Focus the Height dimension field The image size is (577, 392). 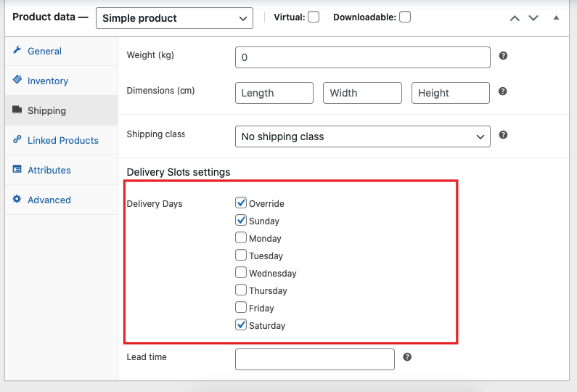451,93
